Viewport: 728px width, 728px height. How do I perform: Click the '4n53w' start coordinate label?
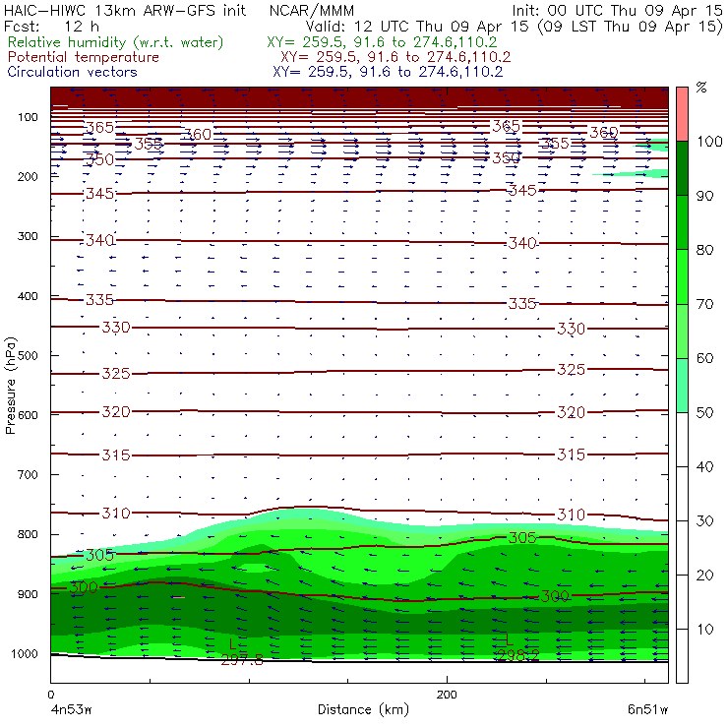[x=71, y=710]
